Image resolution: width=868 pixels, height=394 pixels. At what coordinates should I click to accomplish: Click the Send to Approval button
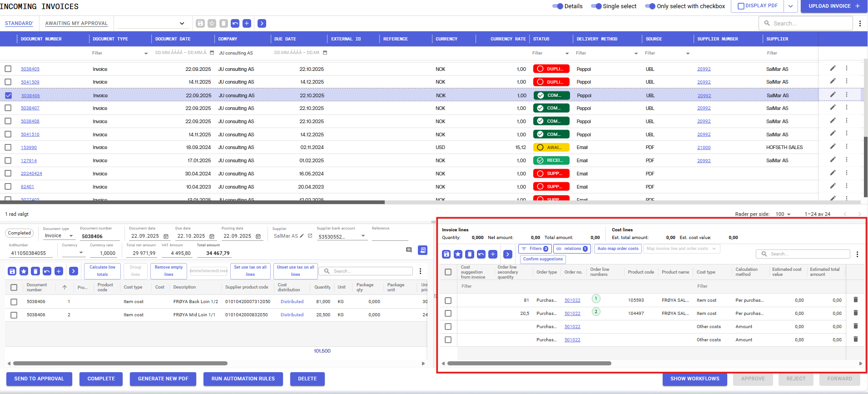pos(39,379)
